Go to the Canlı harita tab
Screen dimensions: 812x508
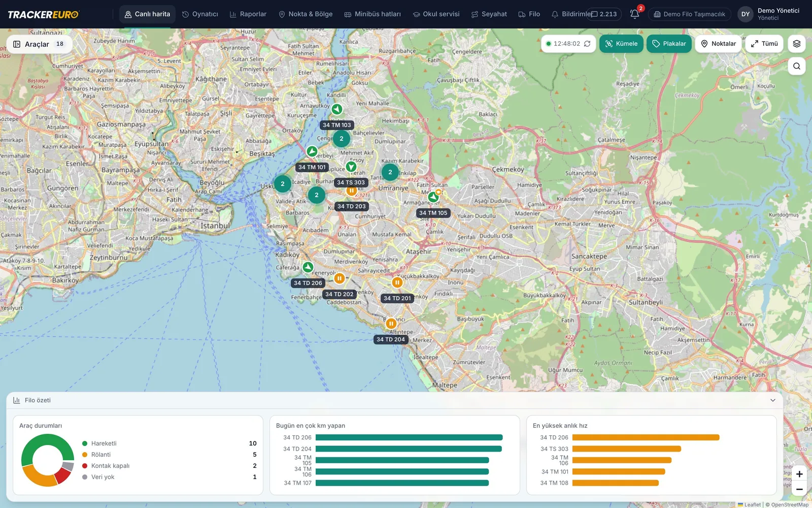pyautogui.click(x=147, y=14)
